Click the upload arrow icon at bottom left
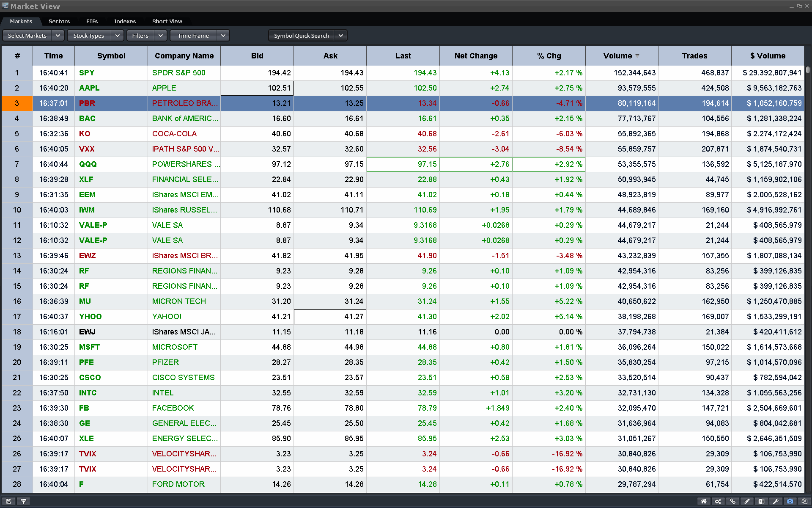The image size is (812, 508). (24, 501)
